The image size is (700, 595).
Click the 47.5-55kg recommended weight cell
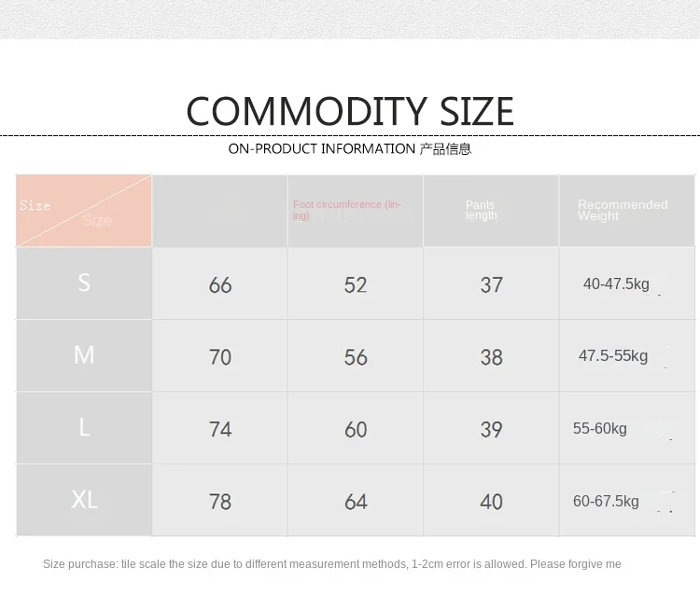[x=613, y=356]
